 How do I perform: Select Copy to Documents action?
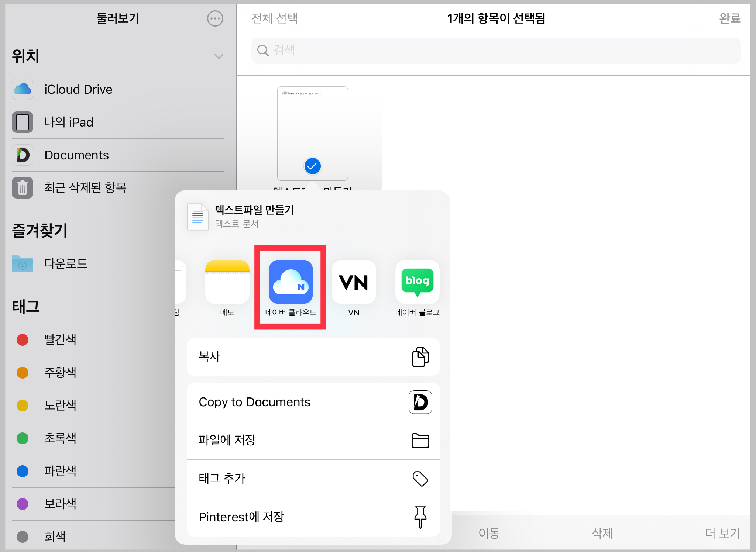[313, 402]
